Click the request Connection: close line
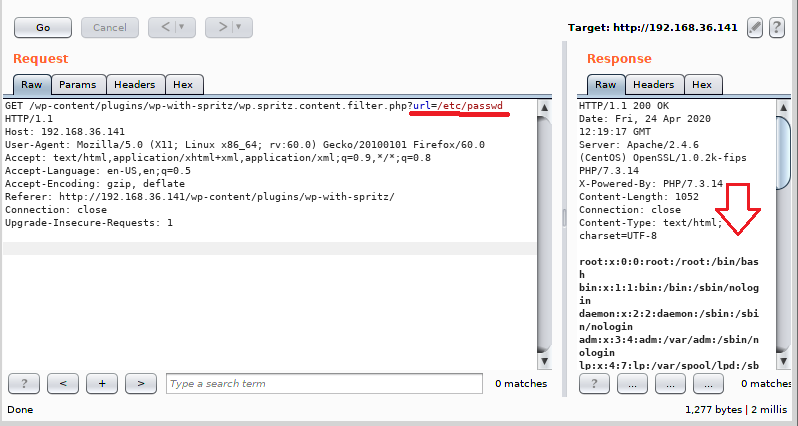798x426 pixels. pyautogui.click(x=56, y=209)
